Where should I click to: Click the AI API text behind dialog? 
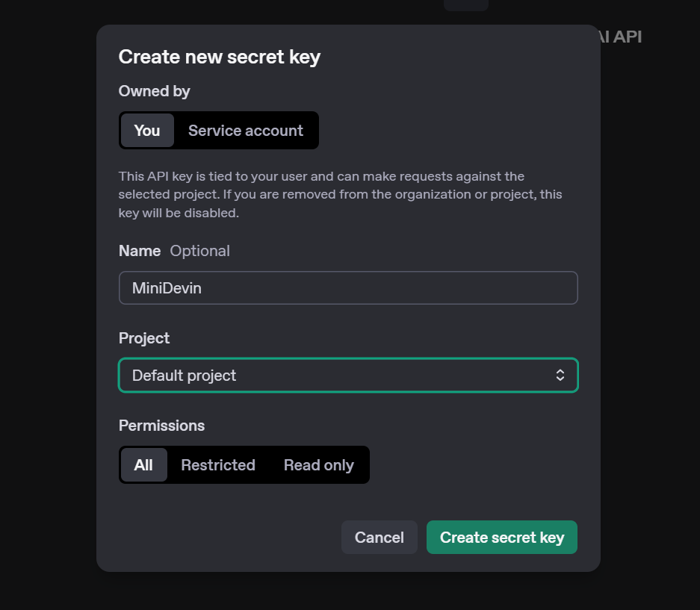(622, 37)
